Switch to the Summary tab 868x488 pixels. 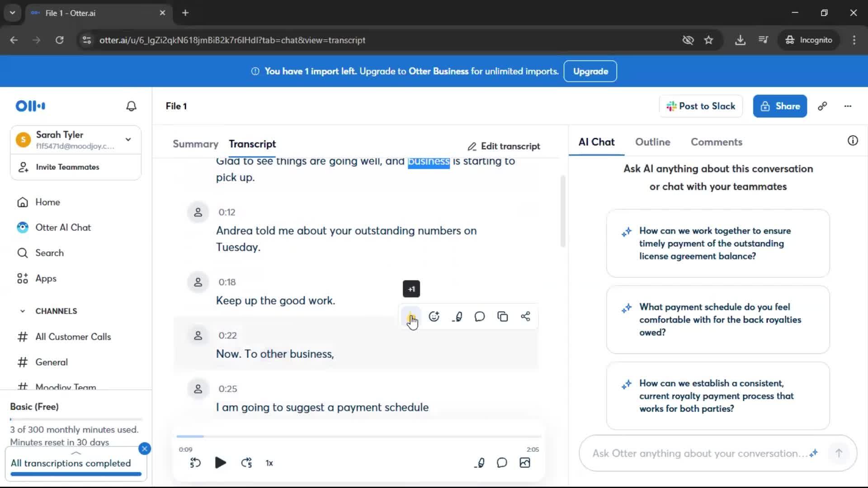pyautogui.click(x=195, y=144)
